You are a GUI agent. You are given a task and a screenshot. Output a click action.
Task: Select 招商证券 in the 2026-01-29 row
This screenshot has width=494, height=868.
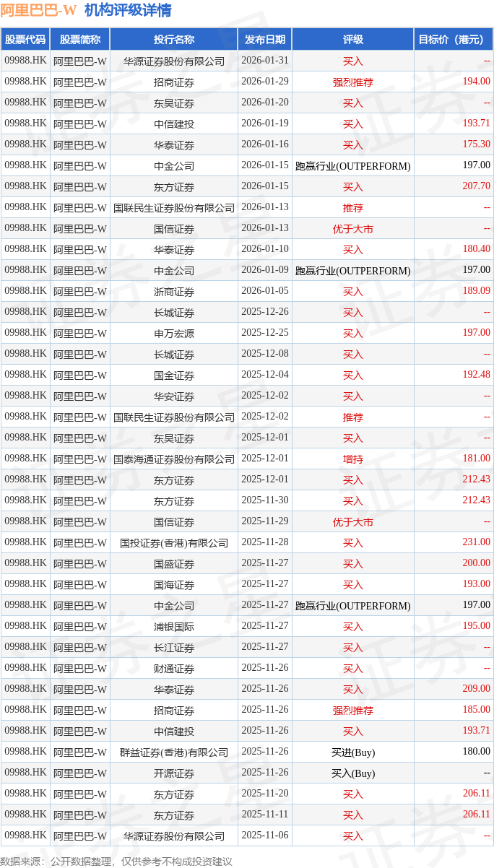174,82
